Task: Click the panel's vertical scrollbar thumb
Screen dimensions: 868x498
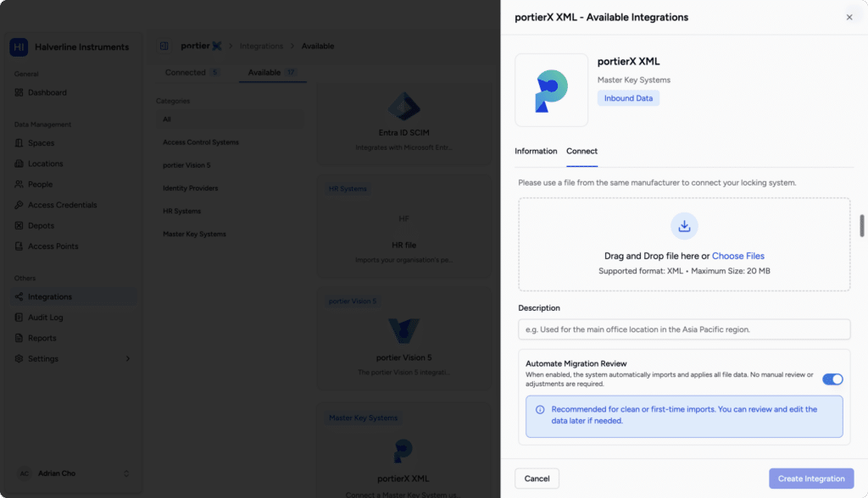Action: tap(861, 226)
